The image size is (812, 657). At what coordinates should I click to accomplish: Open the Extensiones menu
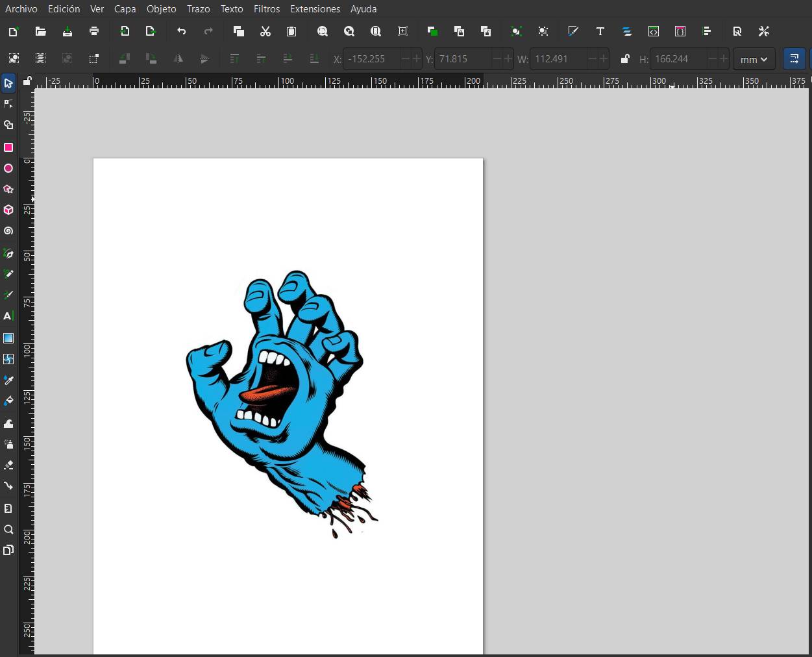(315, 8)
